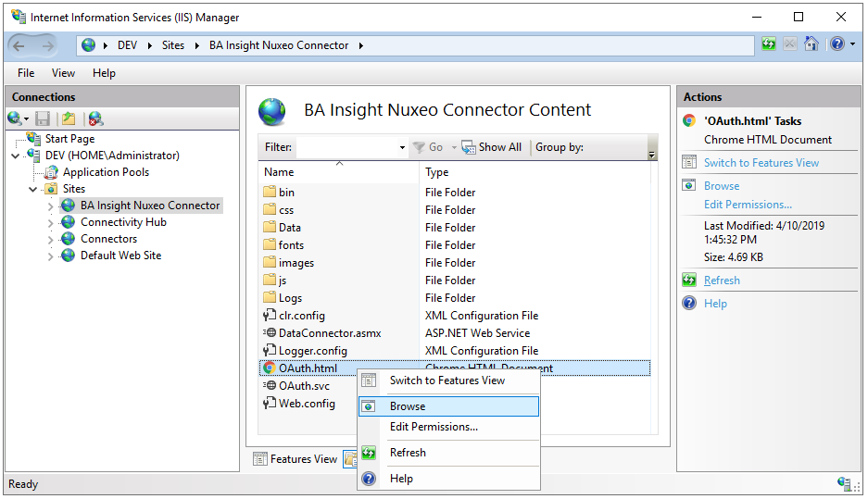Open the Filter dropdown arrow
The width and height of the screenshot is (868, 499).
coord(402,148)
